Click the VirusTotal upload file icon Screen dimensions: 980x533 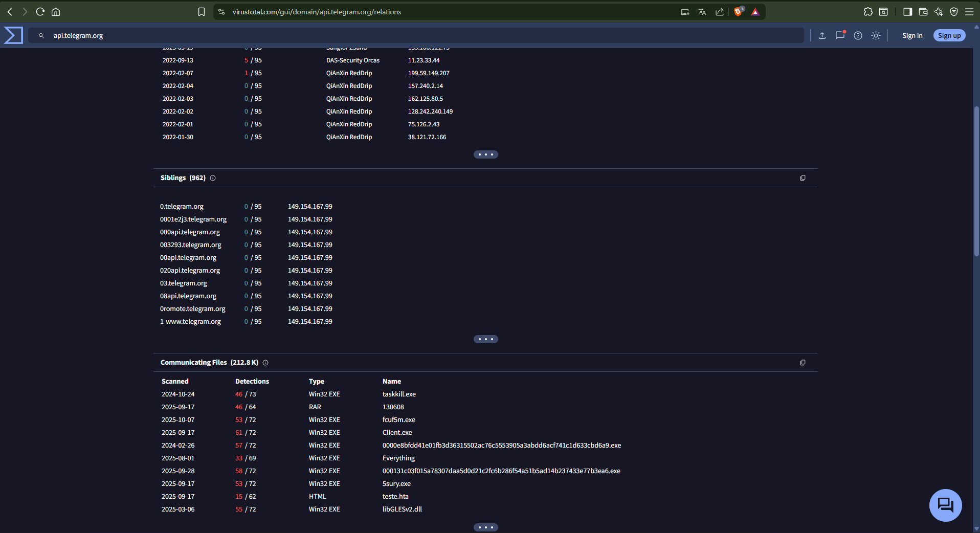(x=822, y=35)
